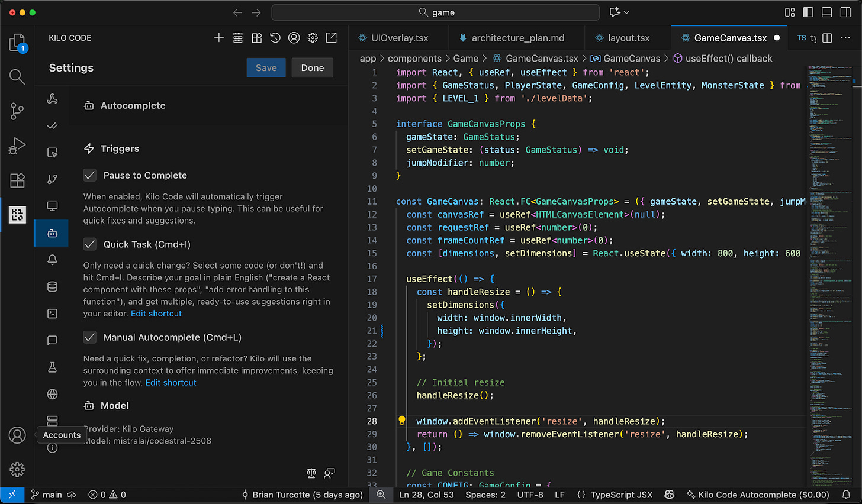Disable Manual Autocomplete (Cmd+L) checkbox
Screen dimensions: 862x504
pyautogui.click(x=90, y=337)
